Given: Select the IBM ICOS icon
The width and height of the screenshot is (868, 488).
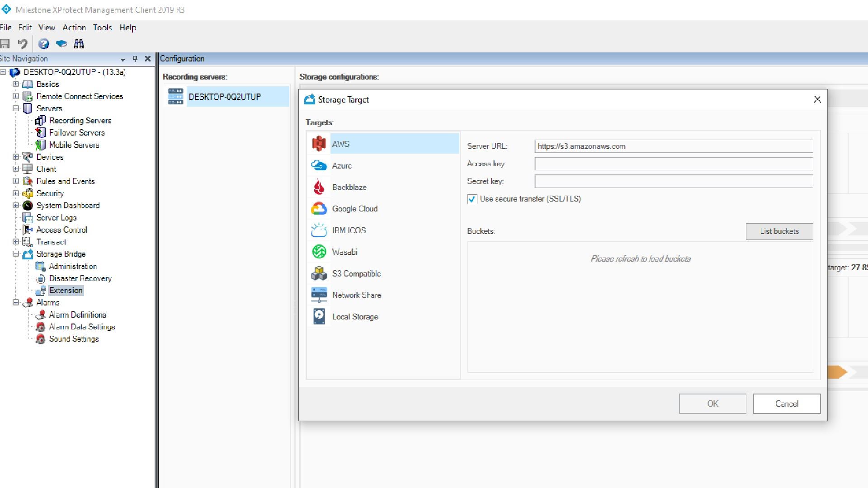Looking at the screenshot, I should (x=319, y=230).
